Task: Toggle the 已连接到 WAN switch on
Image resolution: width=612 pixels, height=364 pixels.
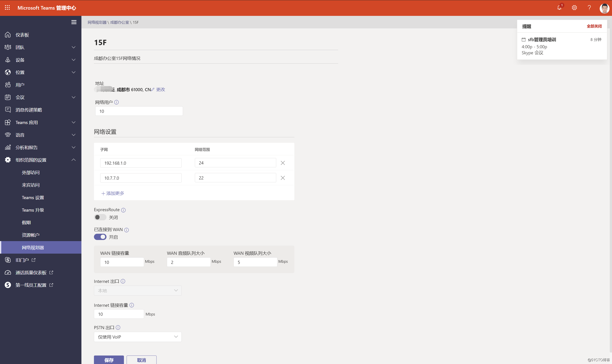Action: 100,237
